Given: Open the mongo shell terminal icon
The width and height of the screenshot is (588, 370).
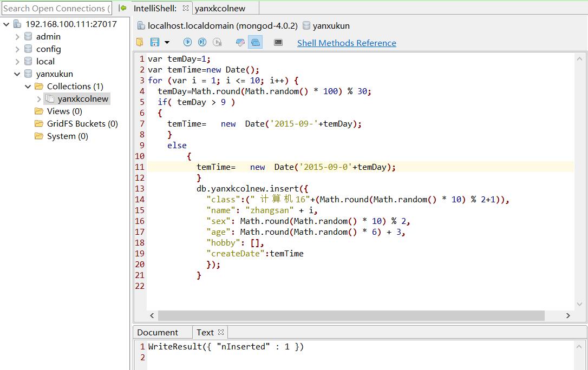Looking at the screenshot, I should click(x=278, y=42).
